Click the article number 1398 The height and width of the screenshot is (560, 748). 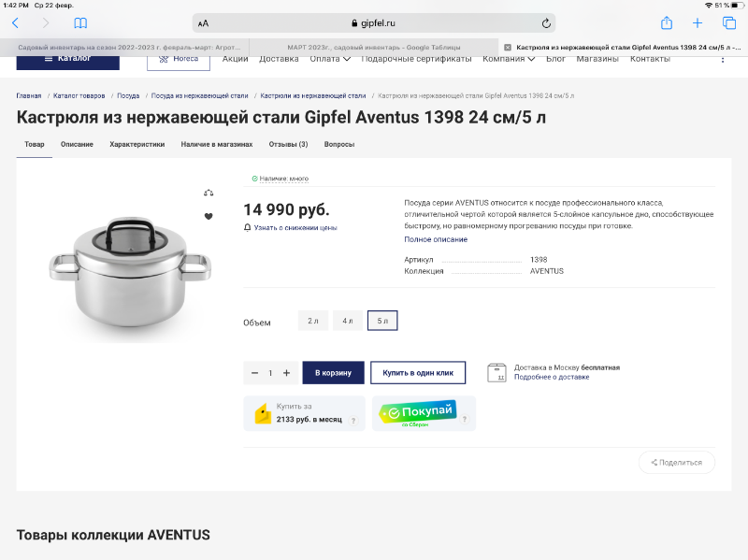pyautogui.click(x=539, y=260)
